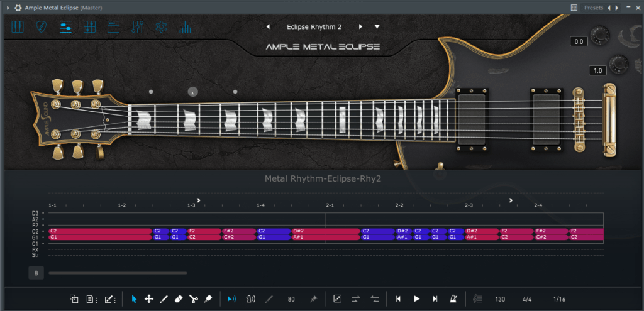The width and height of the screenshot is (644, 311).
Task: Go to previous preset before Eclipse Rhythm 2
Action: point(268,26)
